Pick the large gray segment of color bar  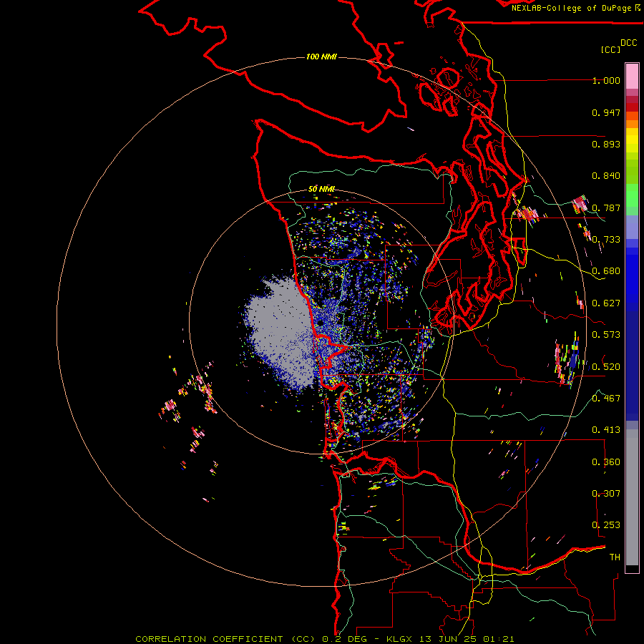pos(632,497)
